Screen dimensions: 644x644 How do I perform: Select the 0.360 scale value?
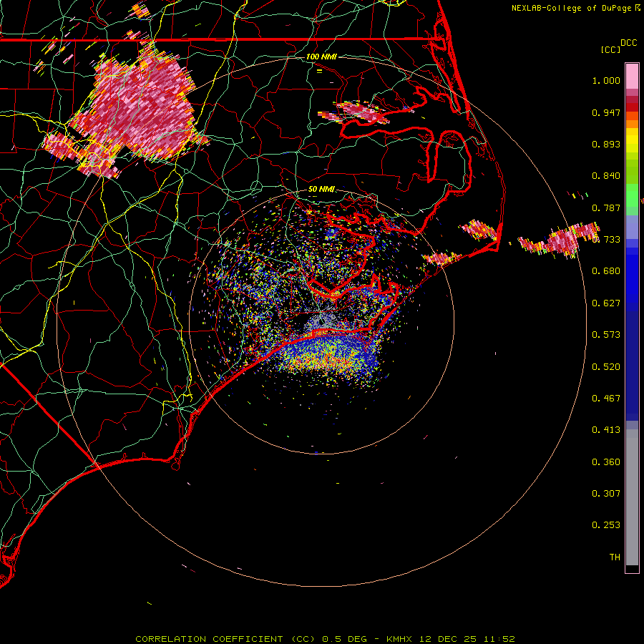[x=606, y=462]
